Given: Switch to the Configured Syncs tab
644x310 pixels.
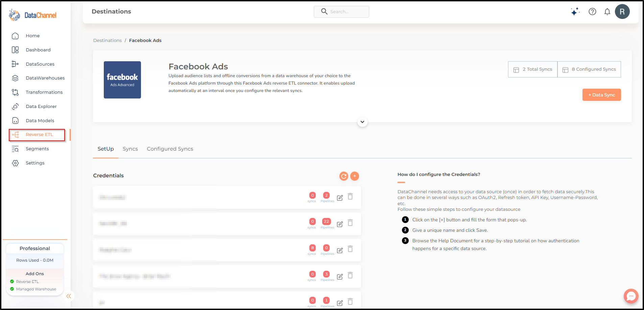Looking at the screenshot, I should tap(170, 149).
